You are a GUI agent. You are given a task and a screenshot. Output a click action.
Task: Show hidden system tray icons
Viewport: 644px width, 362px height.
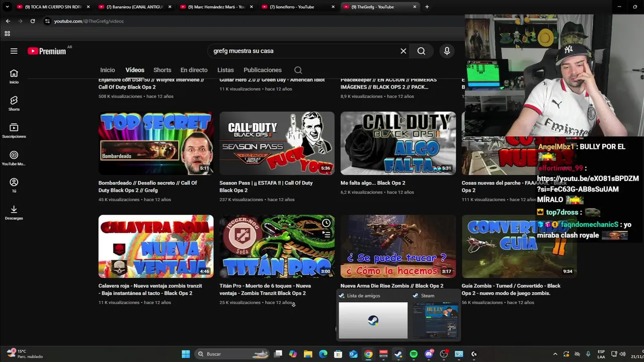click(555, 354)
